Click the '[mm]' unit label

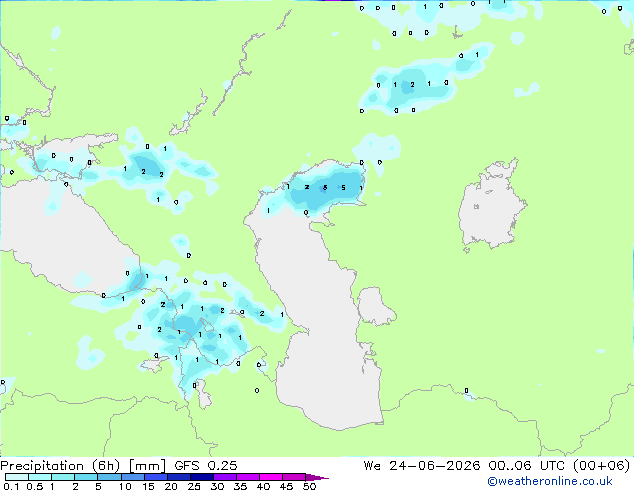click(147, 466)
